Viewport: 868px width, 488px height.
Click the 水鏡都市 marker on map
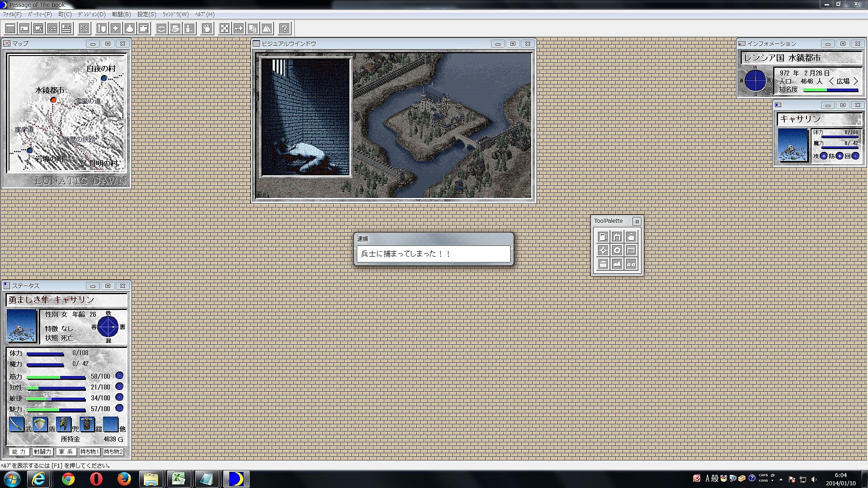click(x=53, y=100)
